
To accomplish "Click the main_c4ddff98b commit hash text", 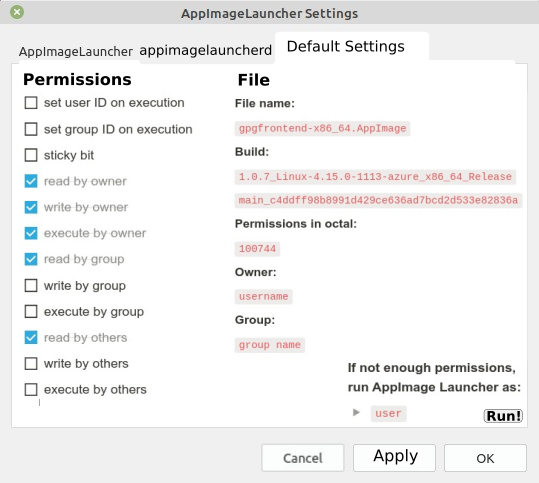I will click(378, 200).
